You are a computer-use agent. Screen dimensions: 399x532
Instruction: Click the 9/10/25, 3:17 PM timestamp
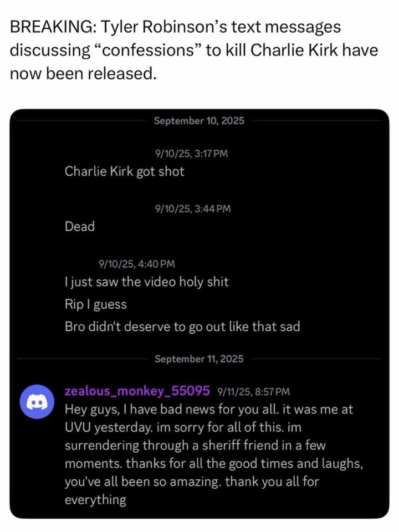[x=191, y=154]
